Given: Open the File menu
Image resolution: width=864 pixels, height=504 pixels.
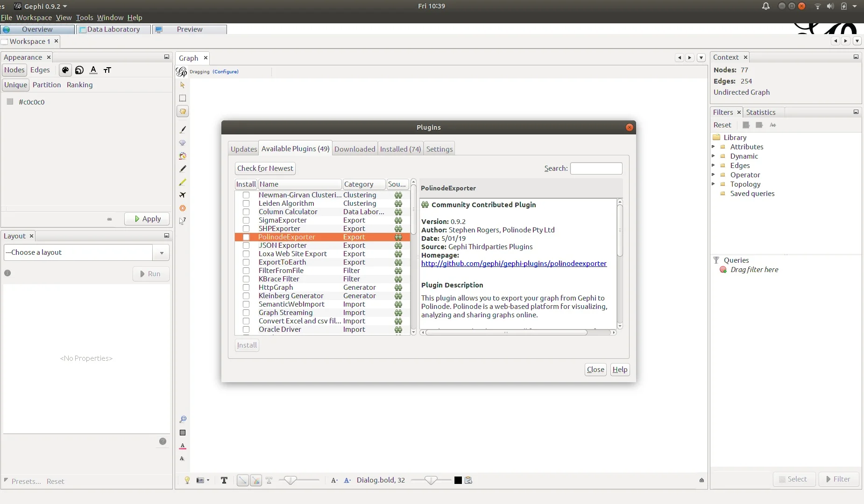Looking at the screenshot, I should [x=7, y=17].
